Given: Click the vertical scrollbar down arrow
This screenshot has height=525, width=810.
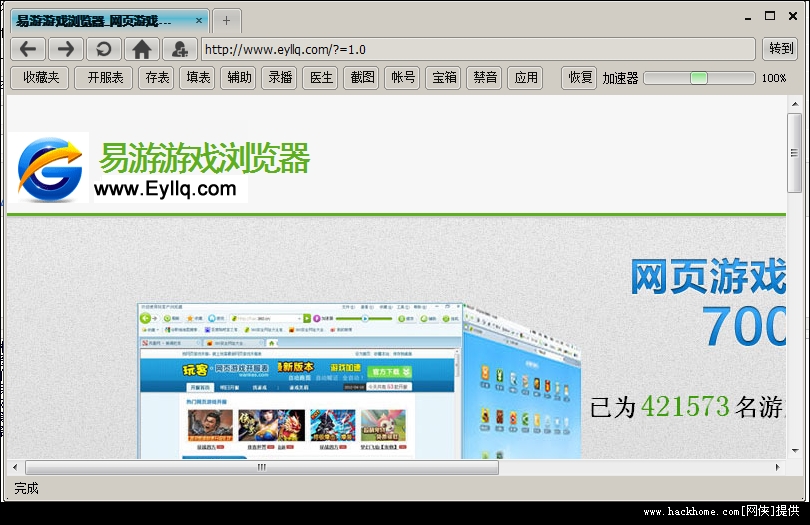Looking at the screenshot, I should coord(795,451).
